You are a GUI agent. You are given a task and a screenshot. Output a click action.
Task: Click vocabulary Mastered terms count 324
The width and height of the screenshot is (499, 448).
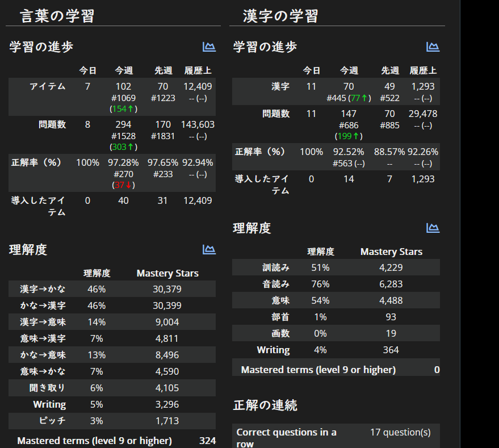(208, 441)
